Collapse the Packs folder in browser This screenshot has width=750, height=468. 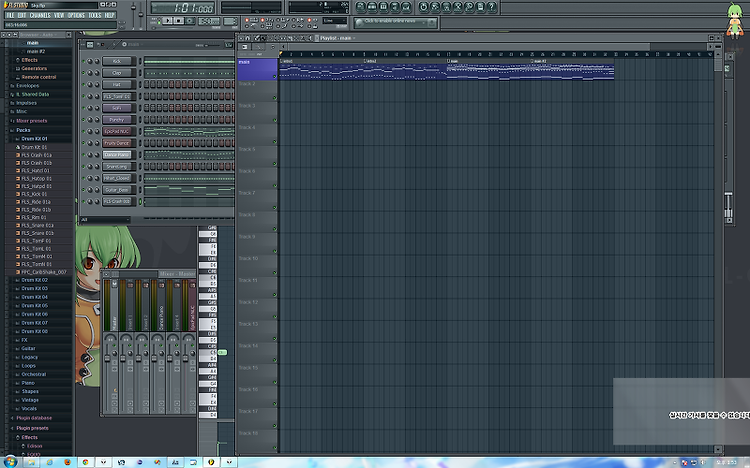tap(23, 130)
